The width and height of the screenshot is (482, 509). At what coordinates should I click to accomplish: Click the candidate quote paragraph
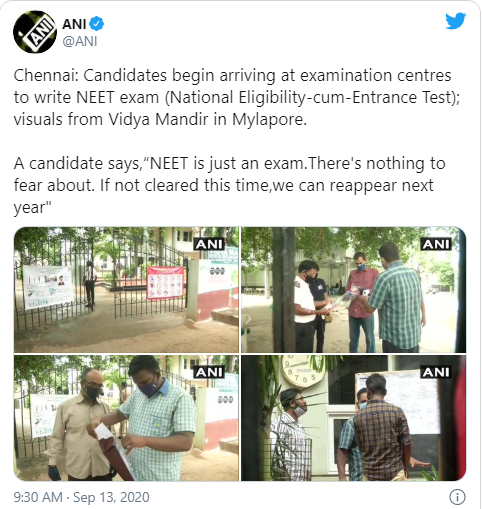coord(230,185)
